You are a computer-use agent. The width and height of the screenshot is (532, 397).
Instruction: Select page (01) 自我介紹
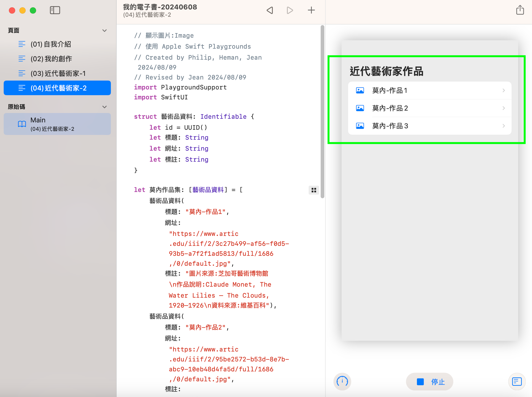pyautogui.click(x=51, y=44)
